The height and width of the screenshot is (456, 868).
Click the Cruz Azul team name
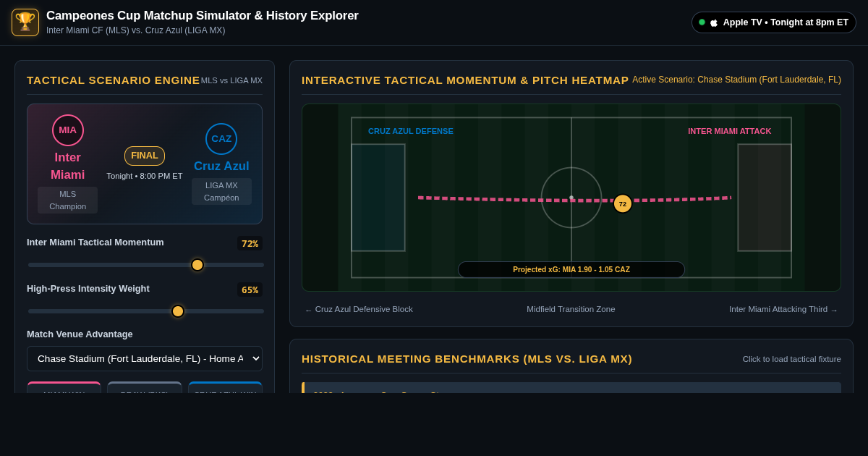pyautogui.click(x=221, y=166)
